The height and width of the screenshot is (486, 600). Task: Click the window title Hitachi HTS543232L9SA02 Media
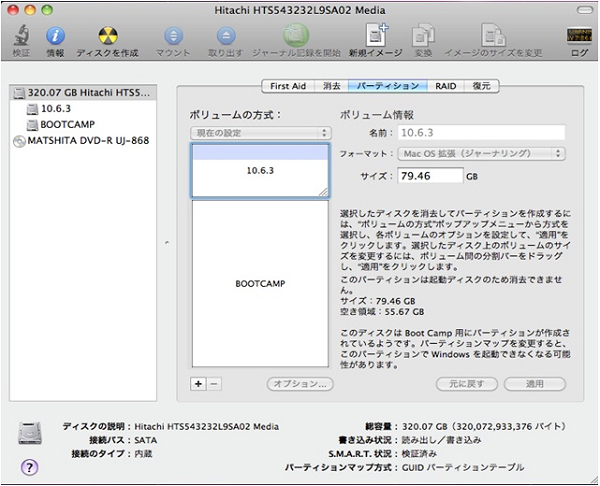[300, 10]
